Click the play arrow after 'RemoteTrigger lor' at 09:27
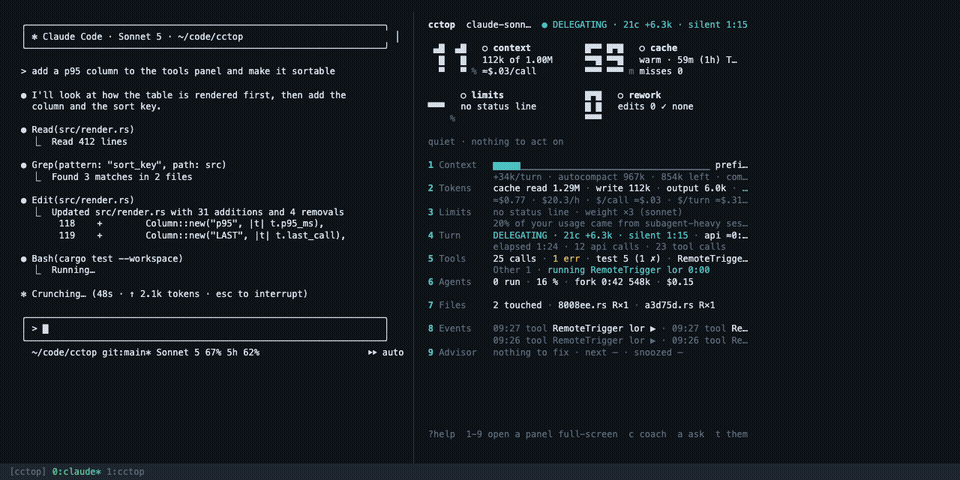 (x=653, y=329)
